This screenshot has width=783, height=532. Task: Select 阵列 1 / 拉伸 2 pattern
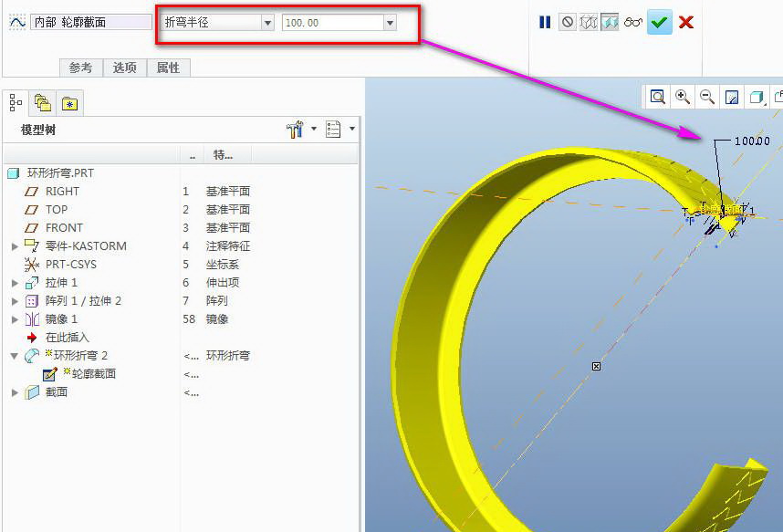(83, 301)
